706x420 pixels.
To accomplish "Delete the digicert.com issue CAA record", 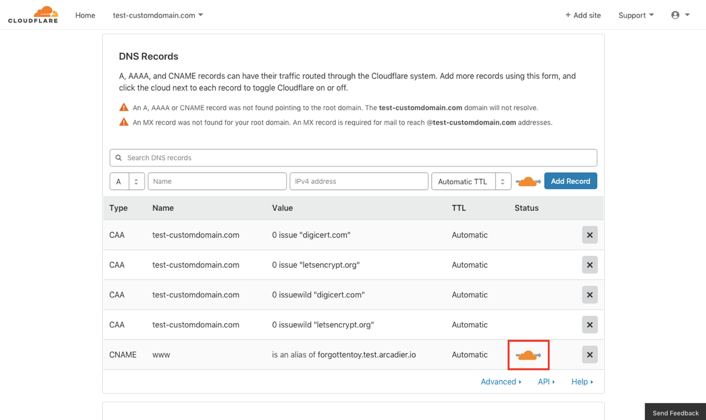I will (589, 235).
